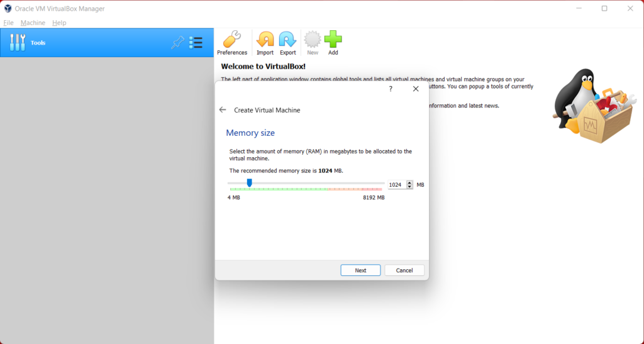The image size is (644, 344).
Task: Click the memory size slider handle
Action: point(249,182)
